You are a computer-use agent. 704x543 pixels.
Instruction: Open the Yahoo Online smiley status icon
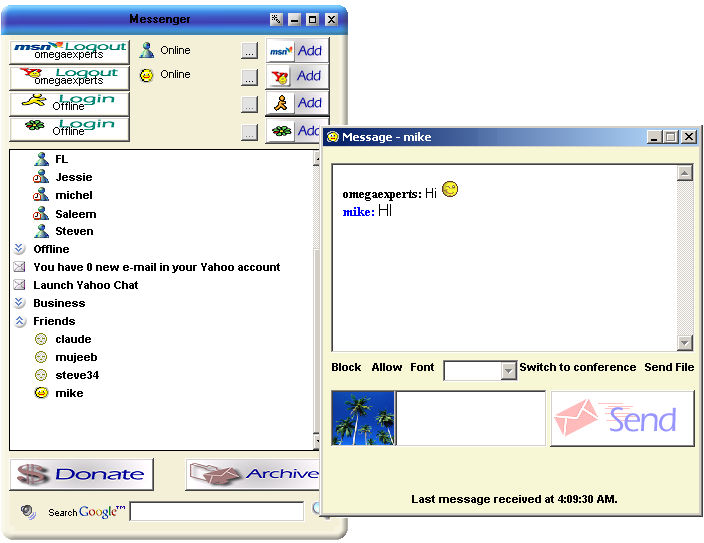pos(146,75)
